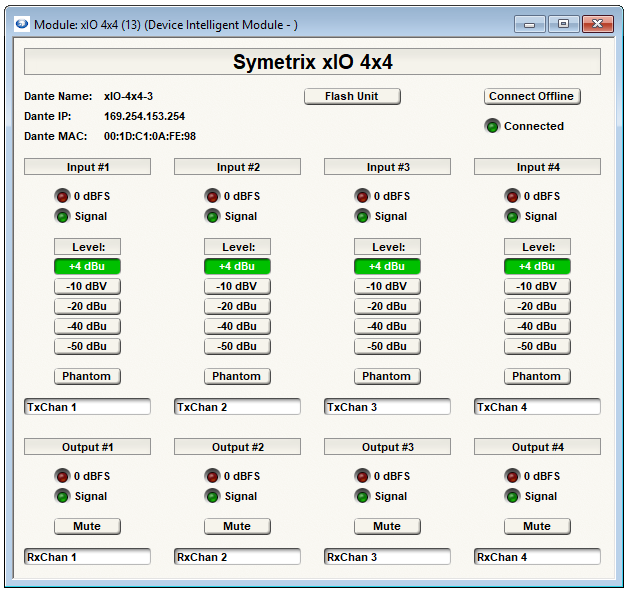
Task: Select +4 dBu level for Input #2
Action: [x=237, y=266]
